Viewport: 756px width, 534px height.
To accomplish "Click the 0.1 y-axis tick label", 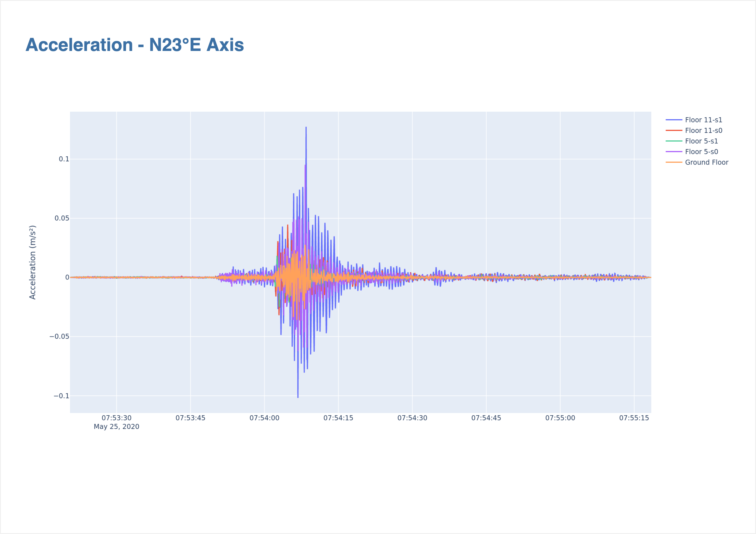I will tap(64, 159).
